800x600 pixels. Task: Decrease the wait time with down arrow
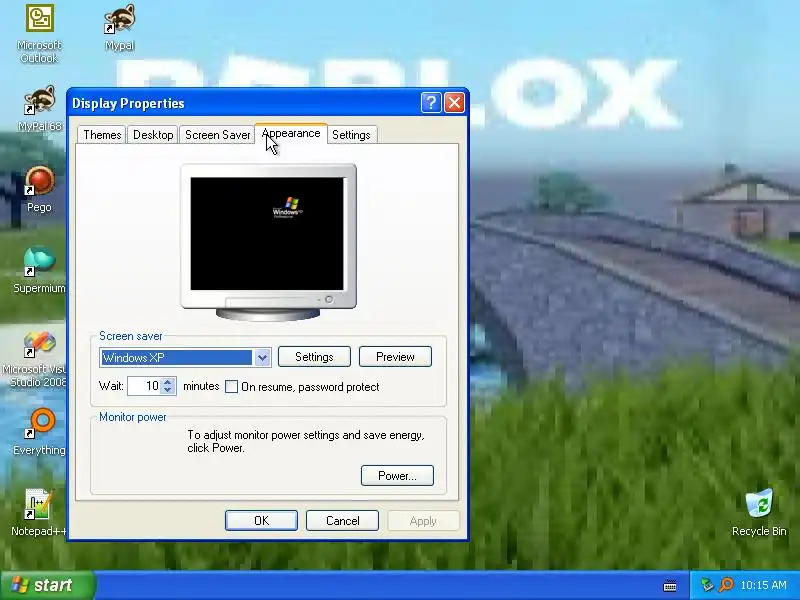(x=168, y=390)
